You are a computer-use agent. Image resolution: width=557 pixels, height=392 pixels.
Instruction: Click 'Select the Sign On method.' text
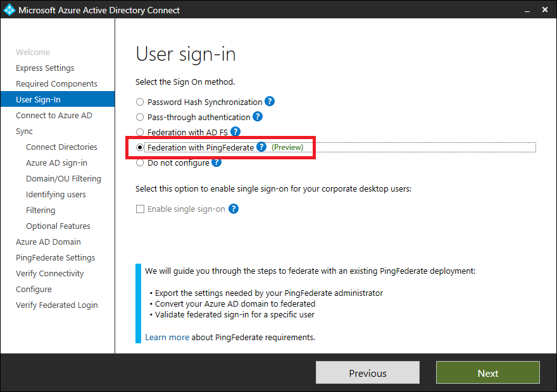pos(185,82)
